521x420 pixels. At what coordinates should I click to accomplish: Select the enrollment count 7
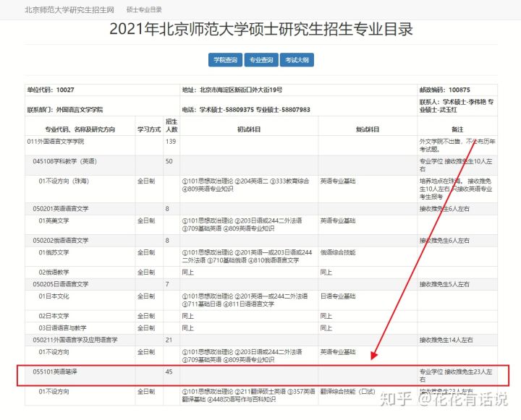point(167,284)
